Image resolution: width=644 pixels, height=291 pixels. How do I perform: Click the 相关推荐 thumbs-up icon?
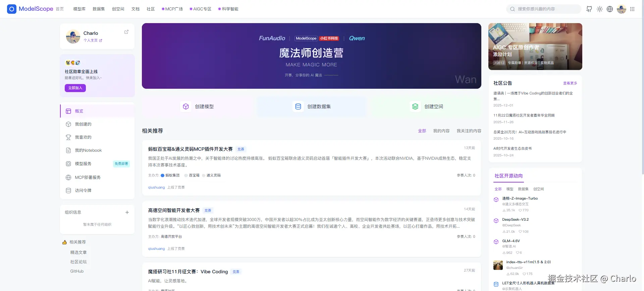65,242
